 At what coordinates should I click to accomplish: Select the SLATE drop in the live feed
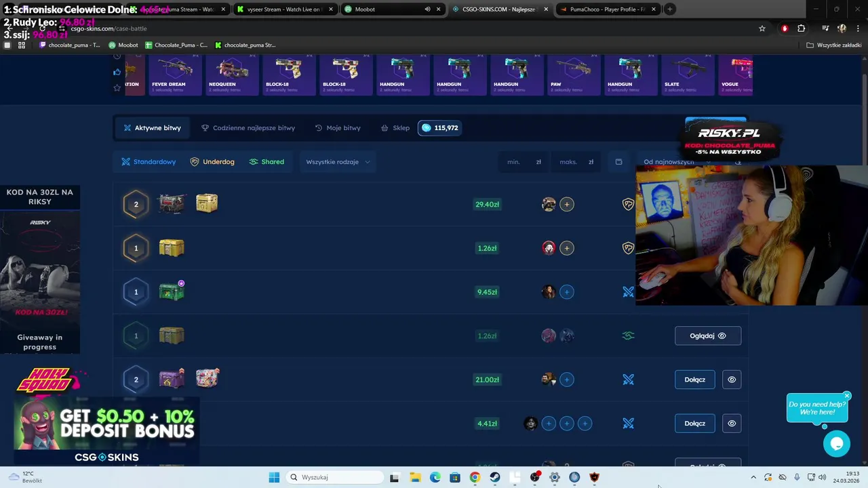pos(687,75)
